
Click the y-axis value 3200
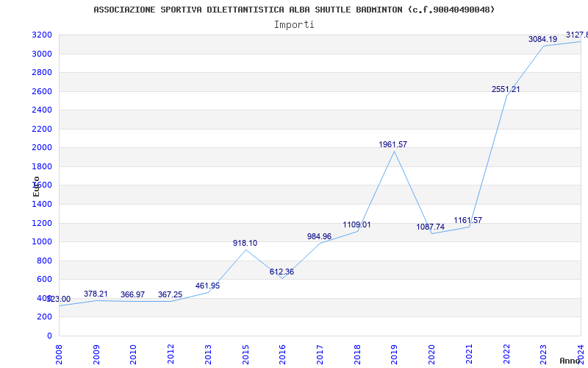point(42,35)
